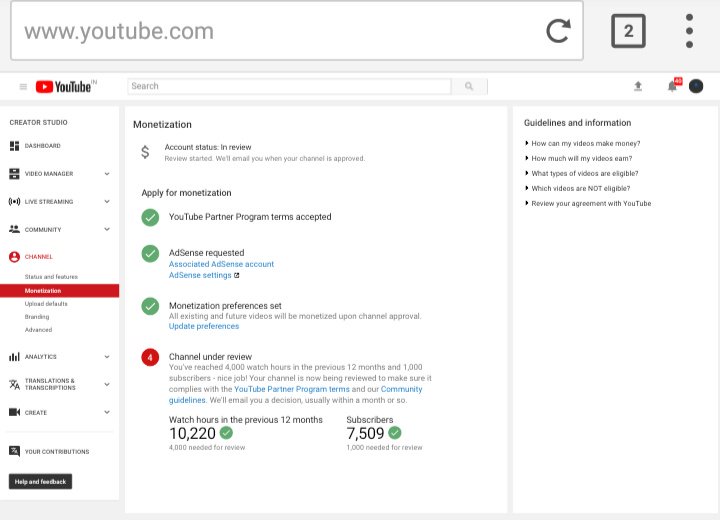Expand the Translations & Transcriptions chevron

107,384
